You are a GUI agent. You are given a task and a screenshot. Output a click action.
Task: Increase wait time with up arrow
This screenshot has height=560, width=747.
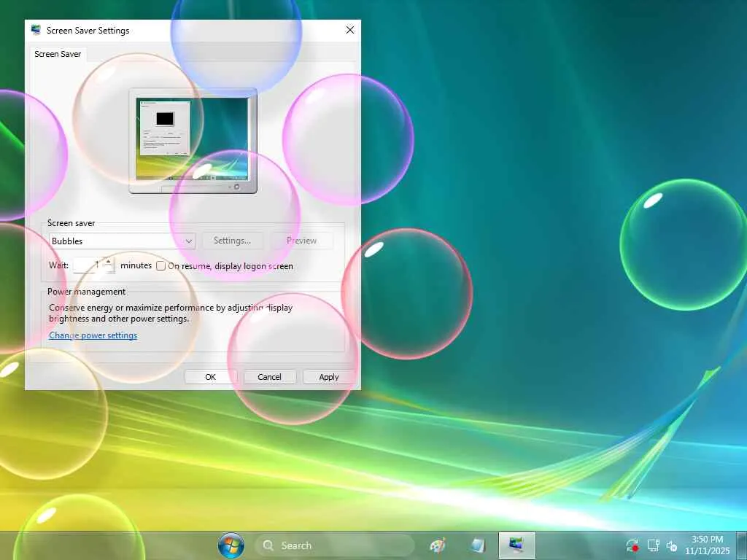[x=109, y=262]
